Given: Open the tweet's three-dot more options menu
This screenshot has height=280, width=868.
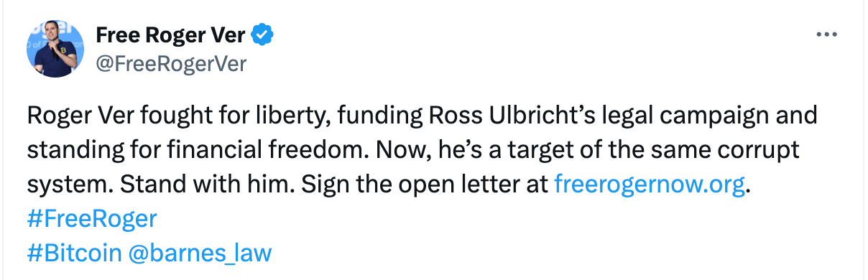Looking at the screenshot, I should tap(828, 34).
